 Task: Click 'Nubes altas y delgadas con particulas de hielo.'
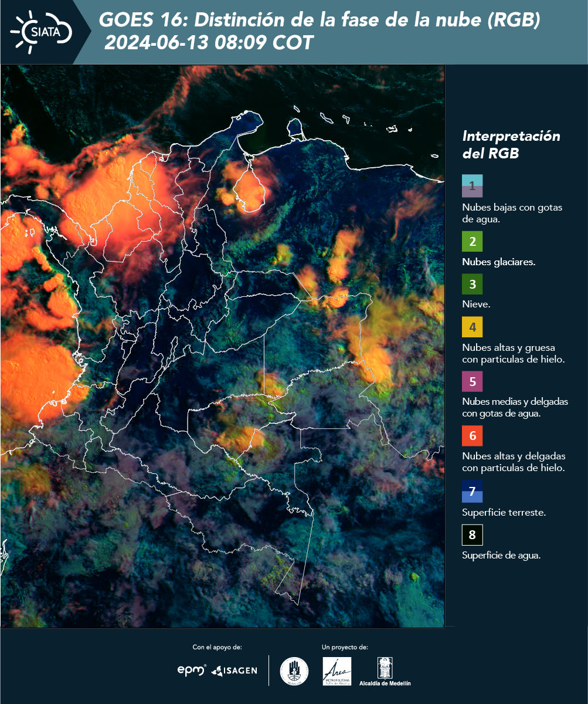(x=514, y=462)
